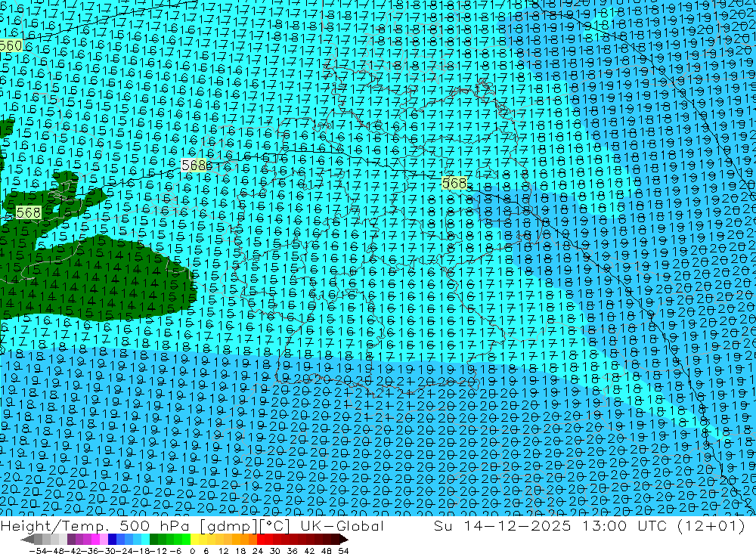
Task: Click the 24 value on the legend
Action: coord(258,551)
